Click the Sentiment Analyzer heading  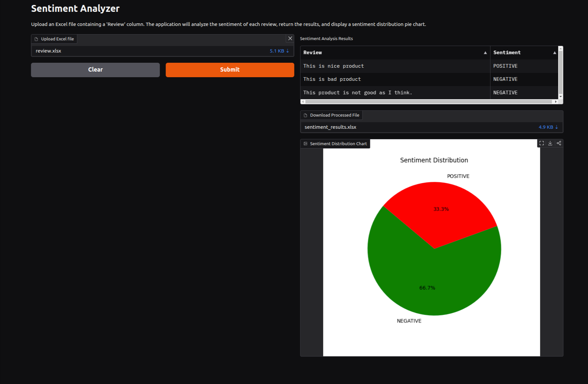(75, 9)
